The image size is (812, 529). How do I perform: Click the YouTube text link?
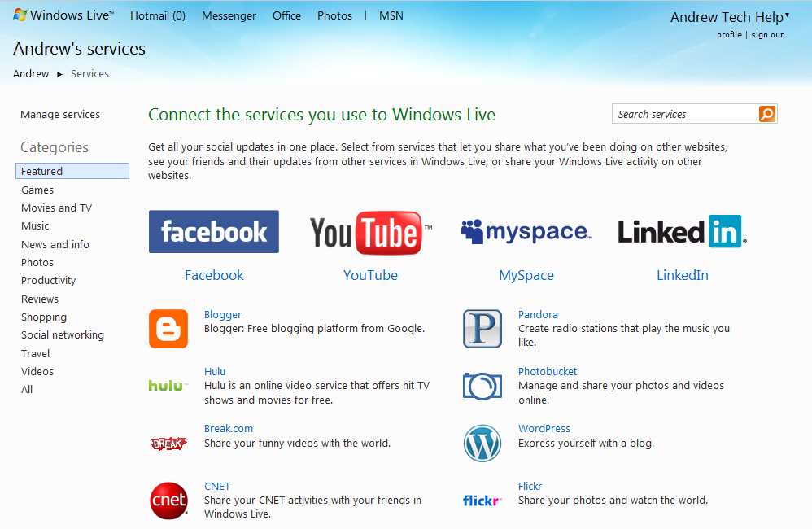[370, 275]
